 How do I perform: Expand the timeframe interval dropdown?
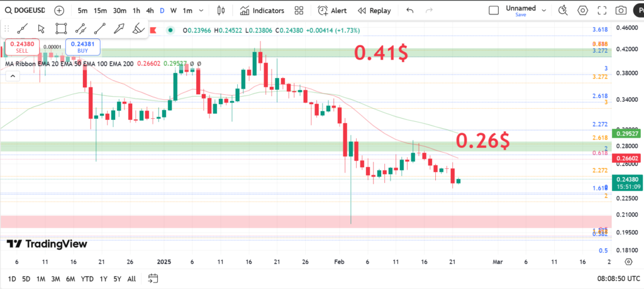(x=201, y=11)
